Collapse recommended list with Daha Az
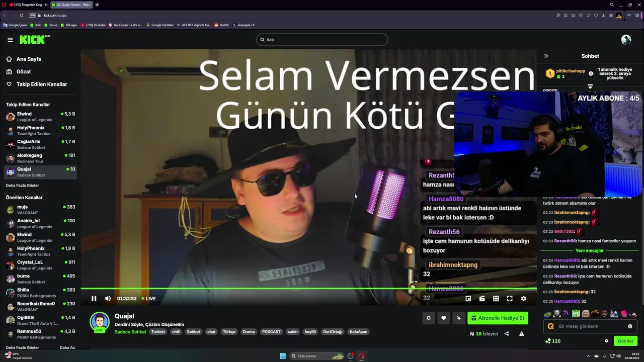Screen dimensions: 644x362 point(67,347)
